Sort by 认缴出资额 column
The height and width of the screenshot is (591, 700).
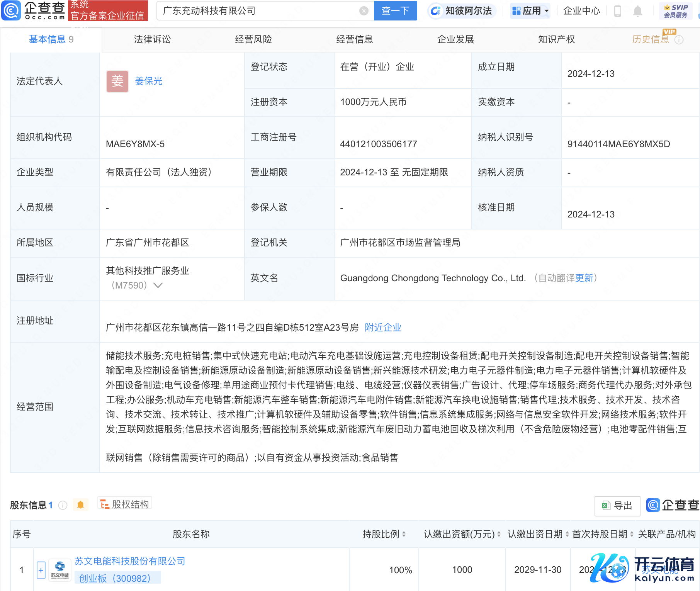tap(498, 534)
